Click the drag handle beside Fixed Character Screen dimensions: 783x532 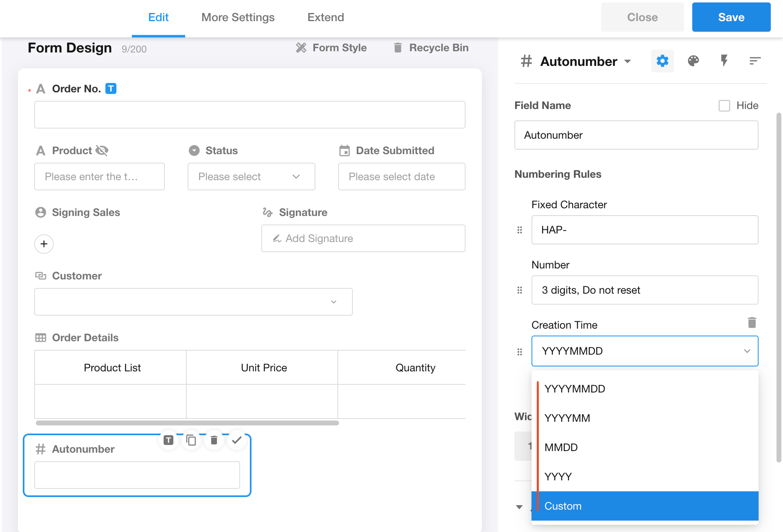[520, 230]
